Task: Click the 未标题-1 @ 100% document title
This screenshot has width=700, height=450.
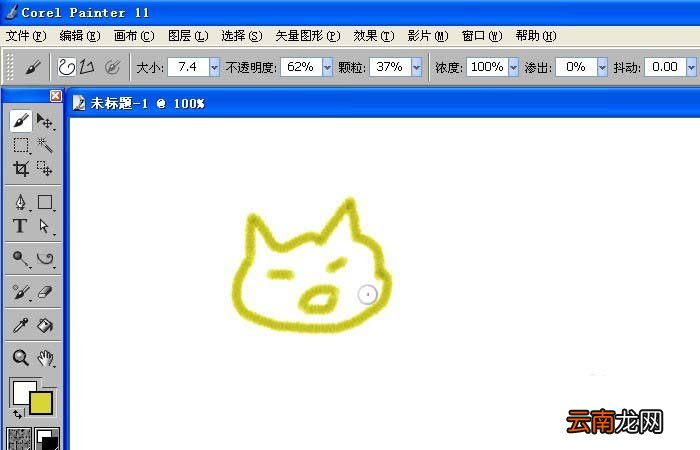Action: point(147,104)
